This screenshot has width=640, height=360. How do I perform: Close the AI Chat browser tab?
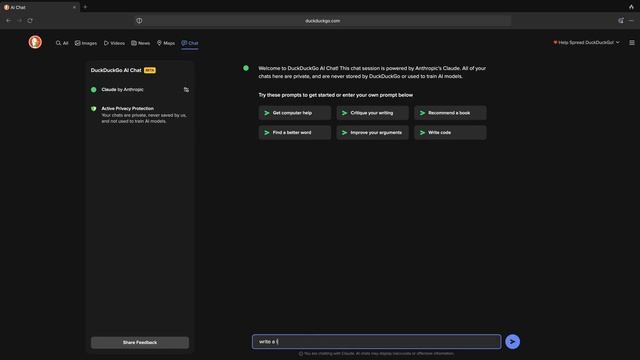coord(74,7)
